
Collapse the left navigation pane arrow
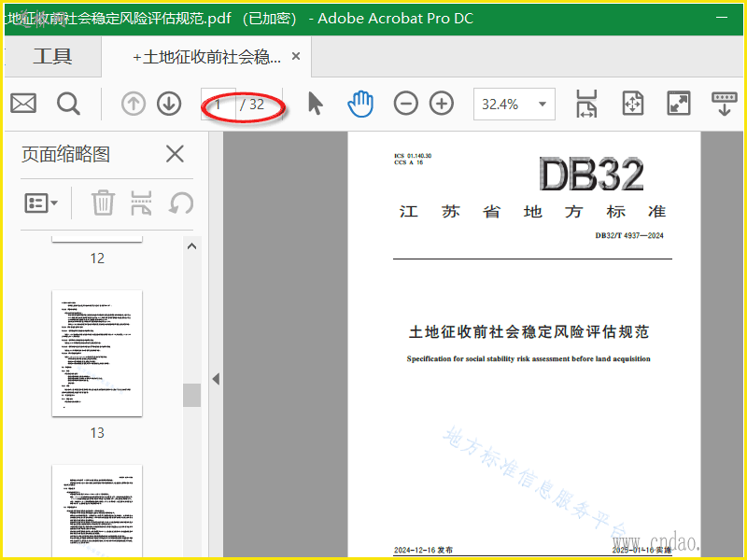coord(217,379)
